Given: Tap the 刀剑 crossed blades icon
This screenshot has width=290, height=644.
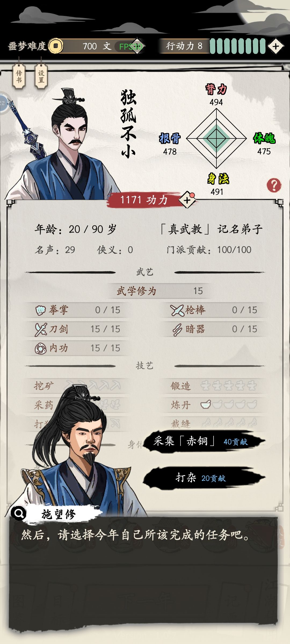Looking at the screenshot, I should click(x=41, y=329).
